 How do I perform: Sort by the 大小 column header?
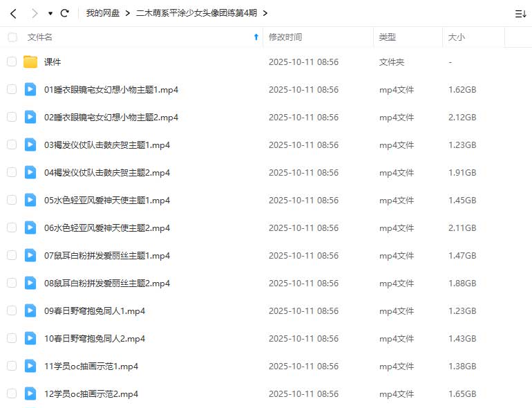click(456, 37)
